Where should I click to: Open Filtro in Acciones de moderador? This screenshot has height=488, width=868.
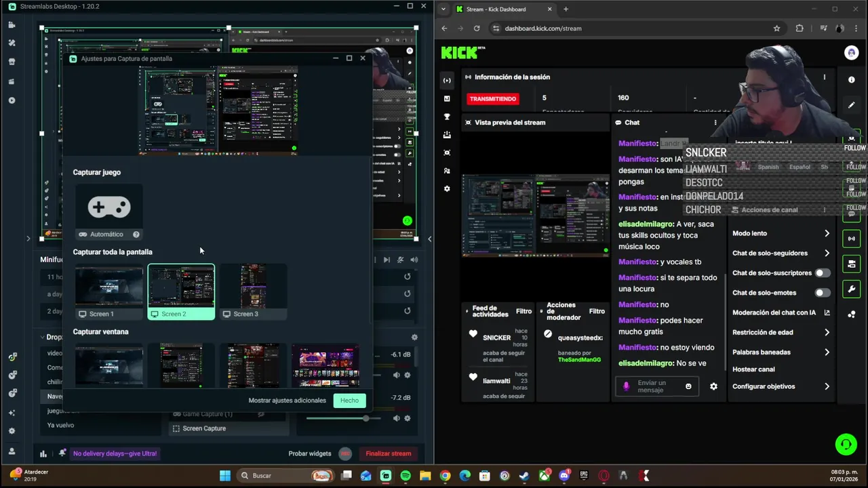597,311
